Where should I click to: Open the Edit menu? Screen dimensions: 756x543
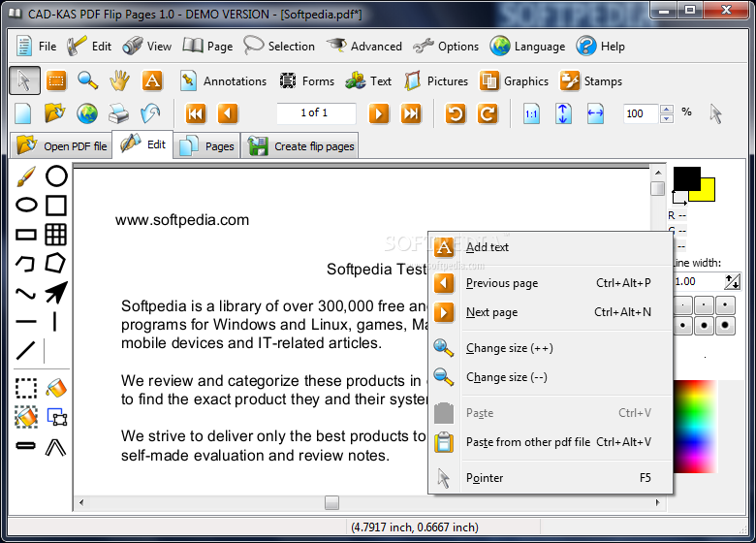[x=89, y=47]
